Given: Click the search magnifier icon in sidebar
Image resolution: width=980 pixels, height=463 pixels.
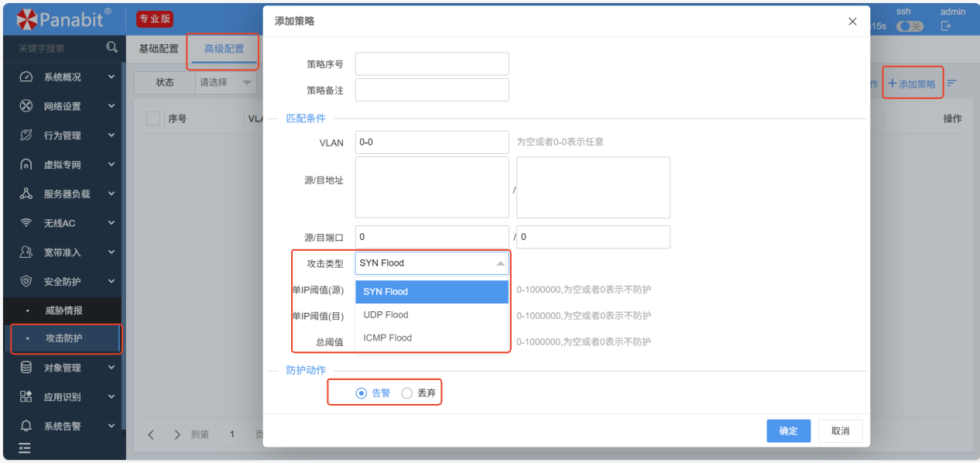Looking at the screenshot, I should 111,48.
